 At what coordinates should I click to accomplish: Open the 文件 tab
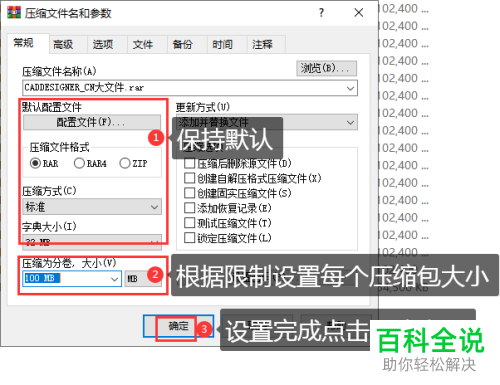pyautogui.click(x=147, y=45)
